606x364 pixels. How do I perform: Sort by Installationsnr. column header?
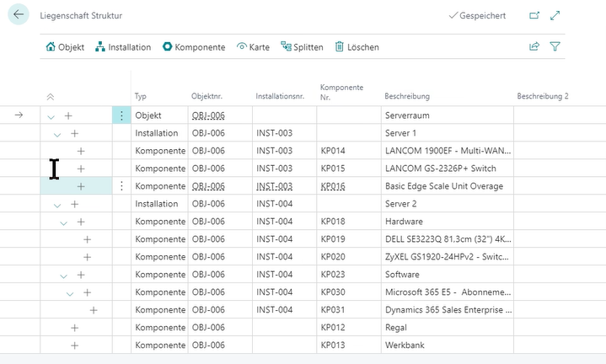[280, 96]
